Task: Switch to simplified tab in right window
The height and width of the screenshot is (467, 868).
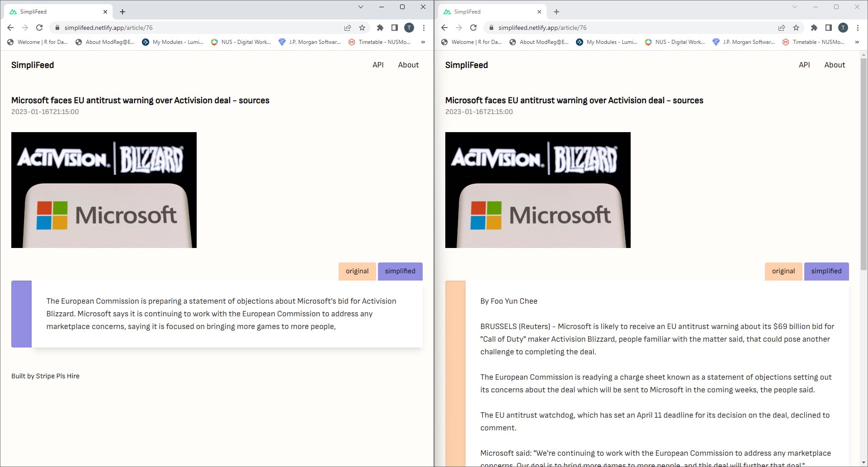Action: [x=826, y=271]
